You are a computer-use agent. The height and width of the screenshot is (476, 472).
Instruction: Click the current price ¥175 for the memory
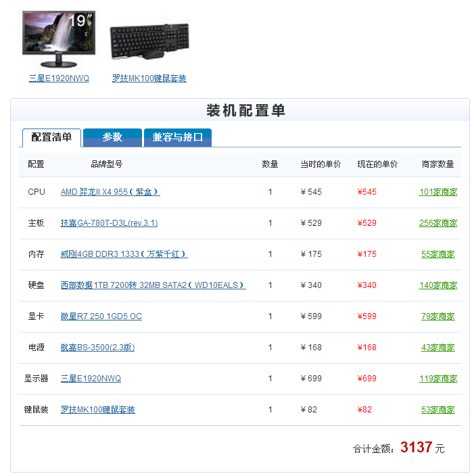[x=367, y=254]
